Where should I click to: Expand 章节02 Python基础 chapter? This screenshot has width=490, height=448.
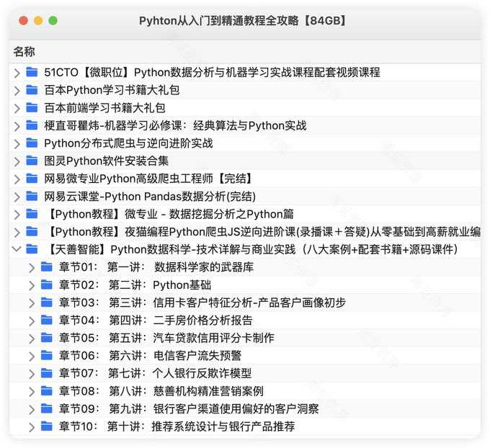(x=32, y=285)
